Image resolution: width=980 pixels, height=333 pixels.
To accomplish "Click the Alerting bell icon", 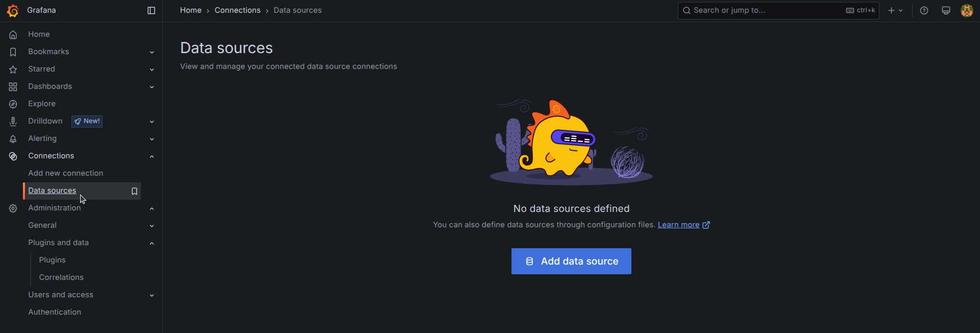I will [13, 139].
